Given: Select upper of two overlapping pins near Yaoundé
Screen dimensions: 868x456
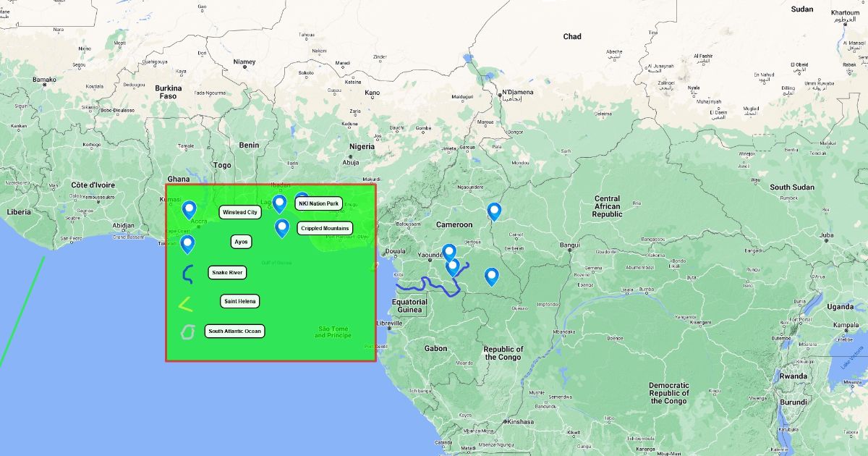Looking at the screenshot, I should click(x=448, y=252).
